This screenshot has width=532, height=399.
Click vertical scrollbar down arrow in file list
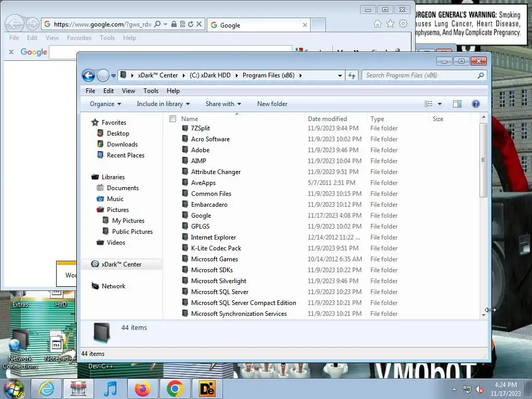click(x=484, y=315)
